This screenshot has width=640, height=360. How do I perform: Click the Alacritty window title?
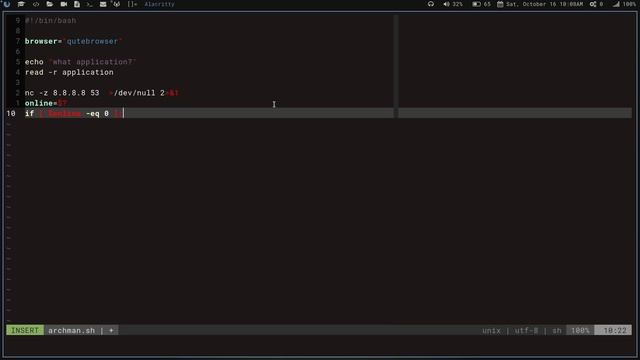click(160, 4)
